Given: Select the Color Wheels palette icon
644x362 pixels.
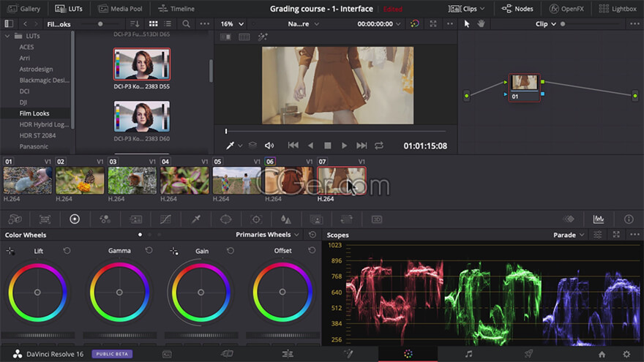Looking at the screenshot, I should tap(75, 219).
